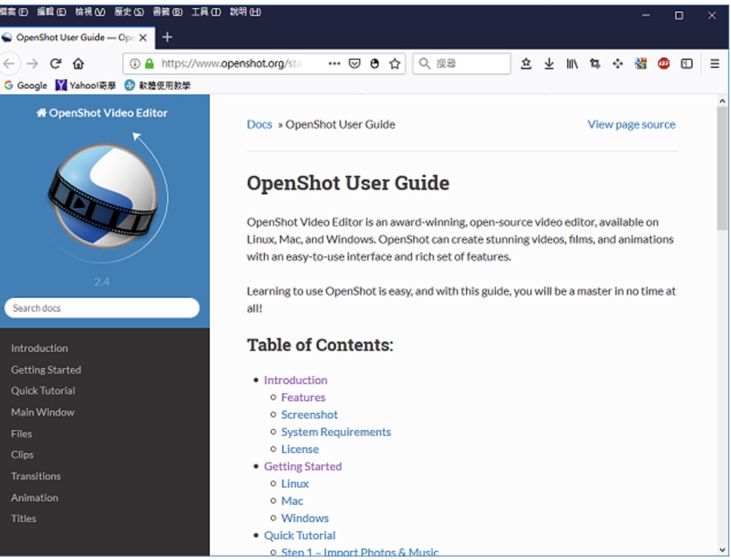
Task: Open the License link
Action: (299, 449)
